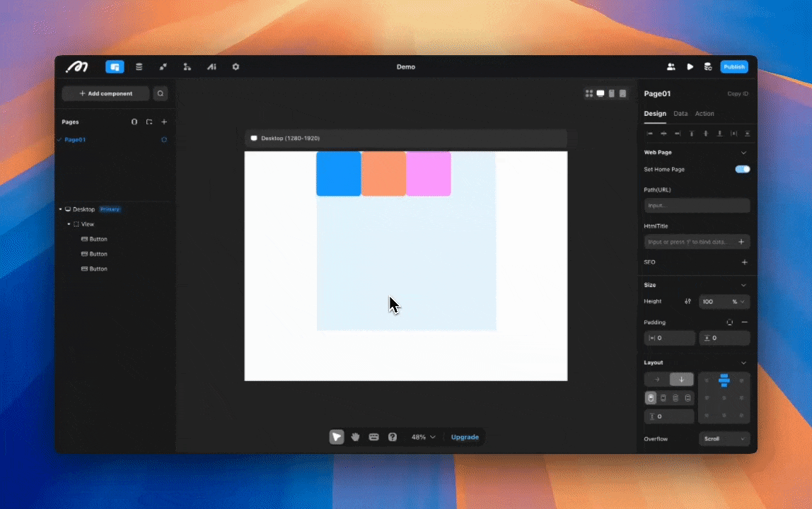Select fourth distribution mode in Layout

click(688, 398)
